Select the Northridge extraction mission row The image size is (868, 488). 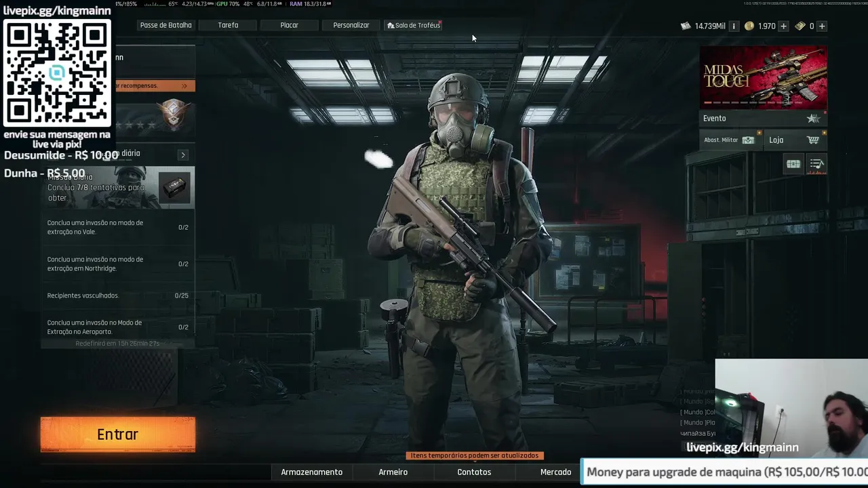tap(118, 264)
